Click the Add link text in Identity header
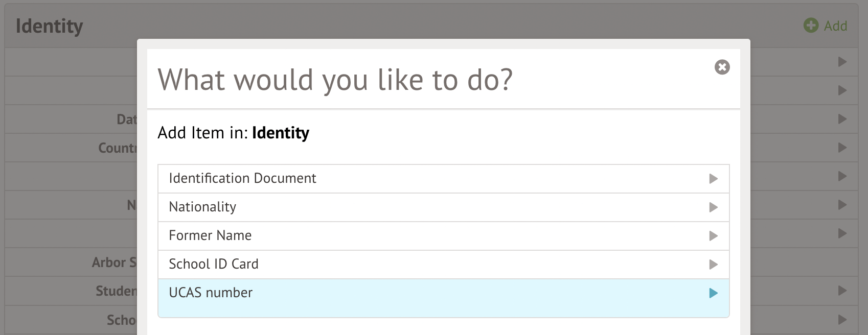 pyautogui.click(x=835, y=26)
